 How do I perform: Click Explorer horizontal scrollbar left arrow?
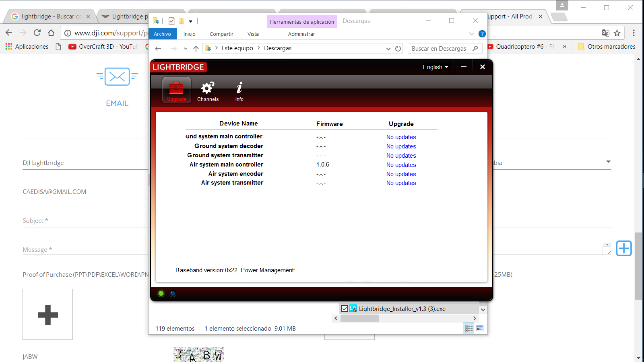(x=336, y=318)
